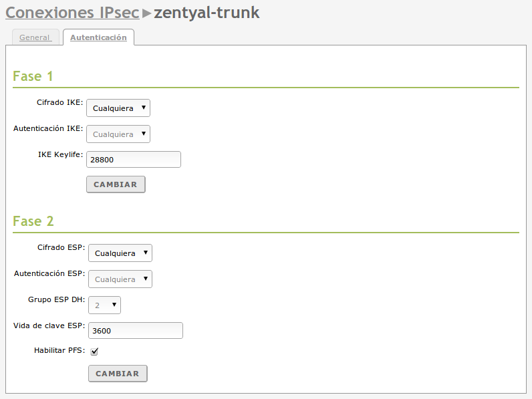The width and height of the screenshot is (532, 399).
Task: Select the Autenticación tab
Action: coord(98,37)
